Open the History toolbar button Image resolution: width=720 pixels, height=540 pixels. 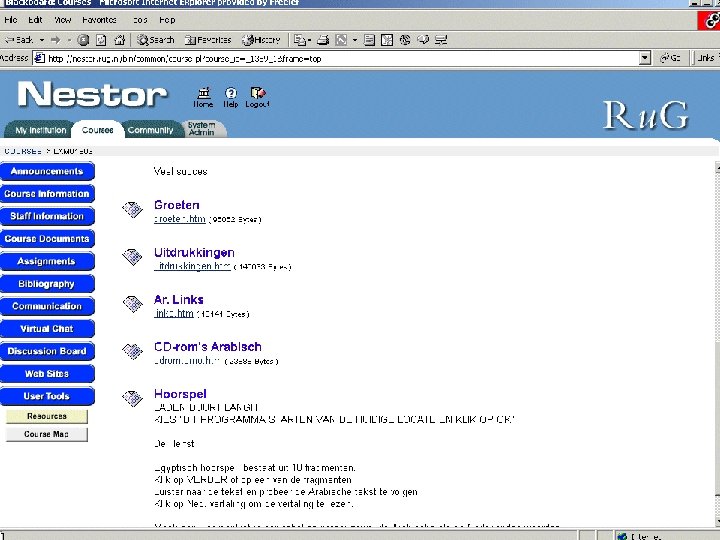pos(261,40)
